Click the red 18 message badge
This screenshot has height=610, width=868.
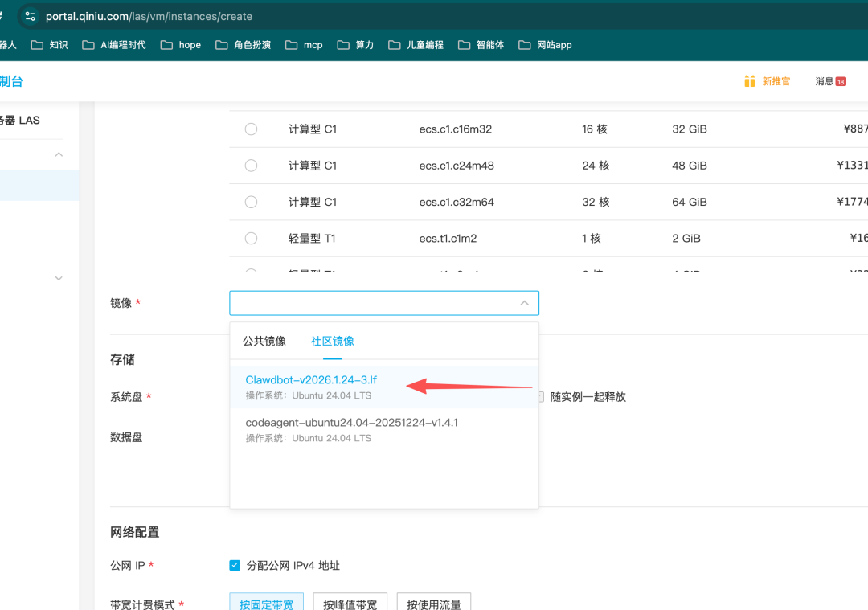tap(841, 81)
